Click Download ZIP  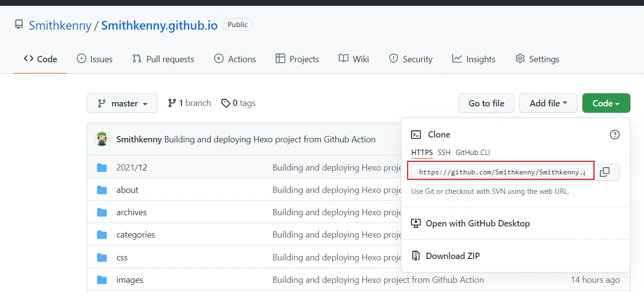[446, 256]
